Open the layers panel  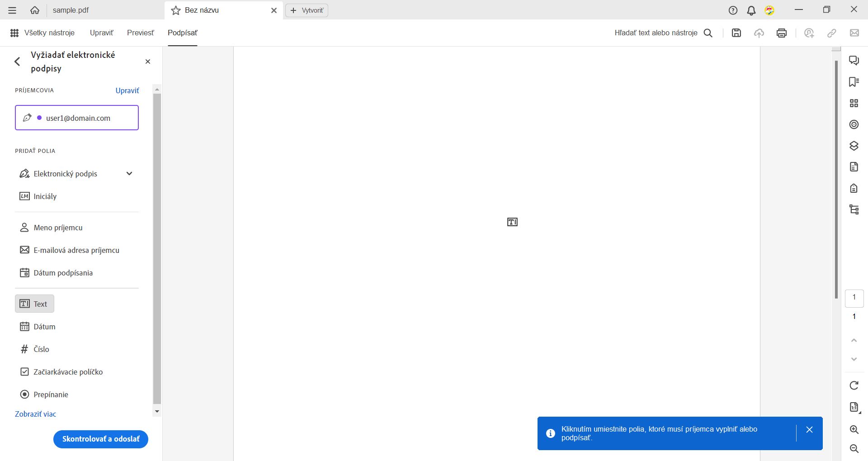point(854,146)
